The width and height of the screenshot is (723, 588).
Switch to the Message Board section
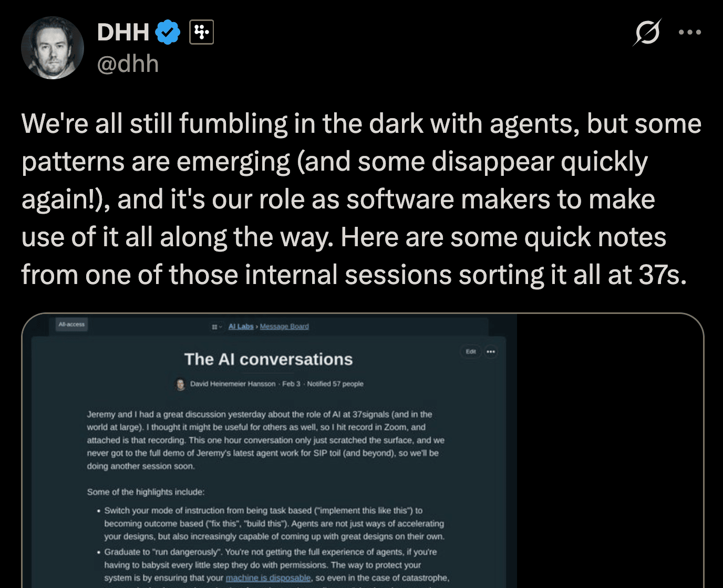pyautogui.click(x=284, y=326)
